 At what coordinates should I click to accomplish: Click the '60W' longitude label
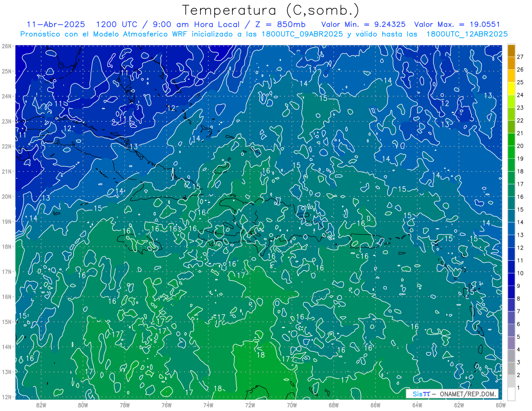point(501,405)
